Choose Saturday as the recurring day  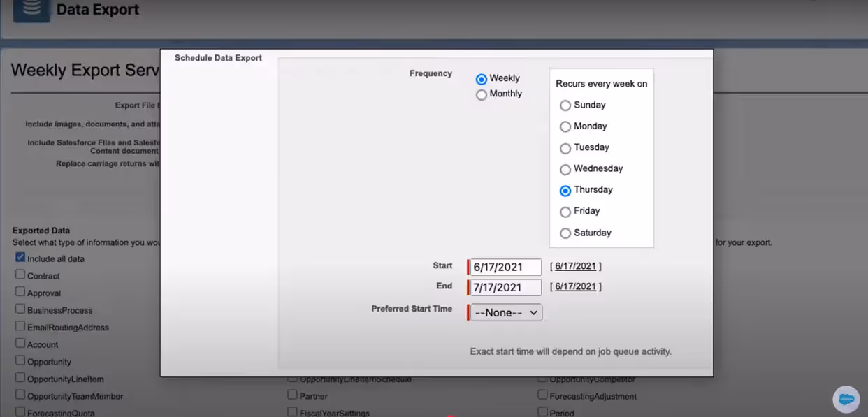coord(565,233)
